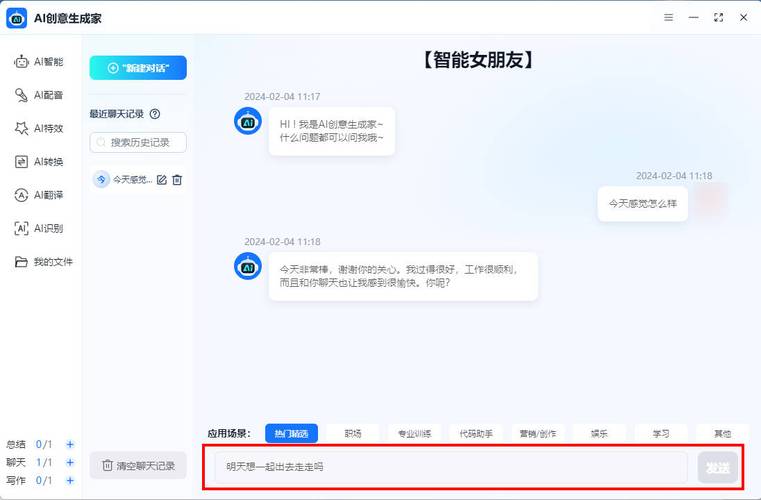Select the 职场 scenario tab
Viewport: 761px width, 500px height.
tap(353, 433)
